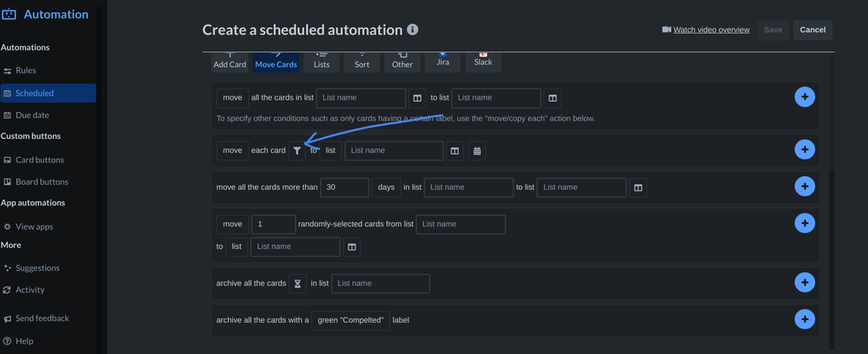Click the Automation robot logo icon
The width and height of the screenshot is (868, 354).
tap(10, 14)
